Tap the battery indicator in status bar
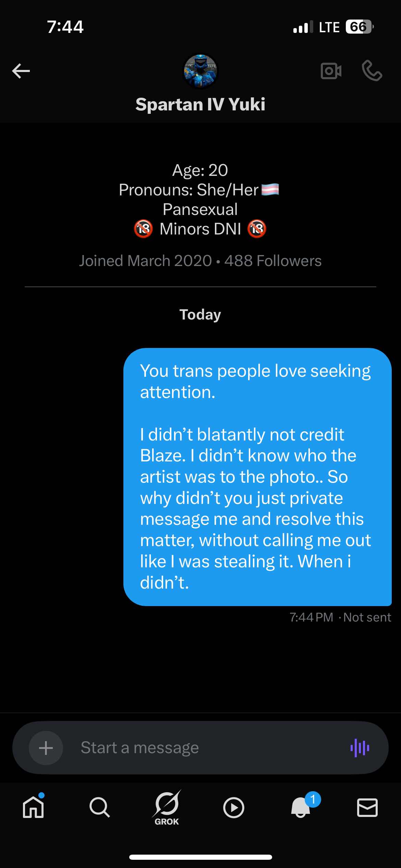 click(359, 27)
